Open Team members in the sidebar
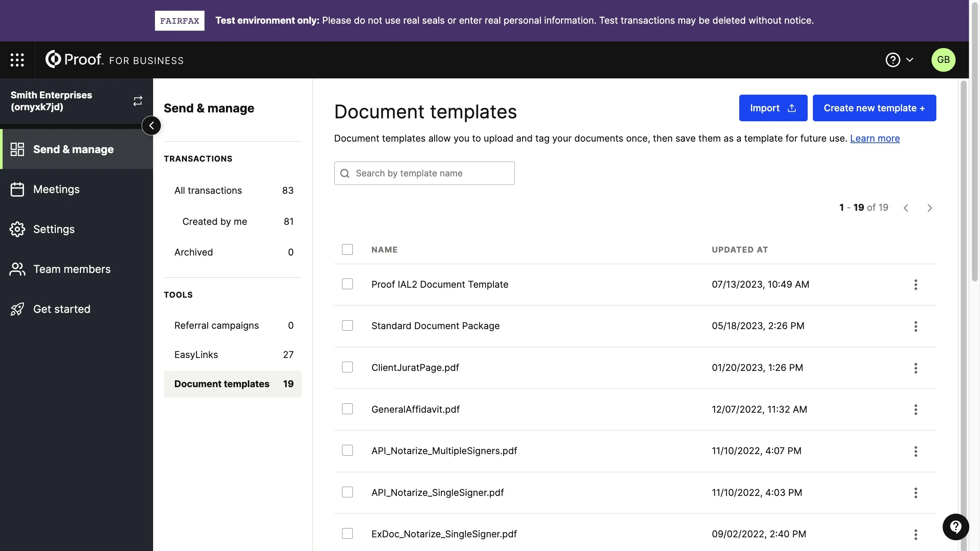 point(77,269)
